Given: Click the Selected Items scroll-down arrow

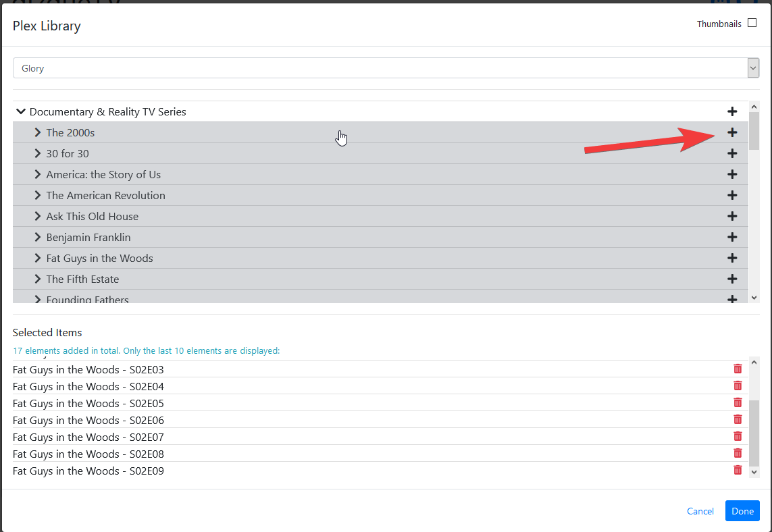Looking at the screenshot, I should tap(754, 472).
